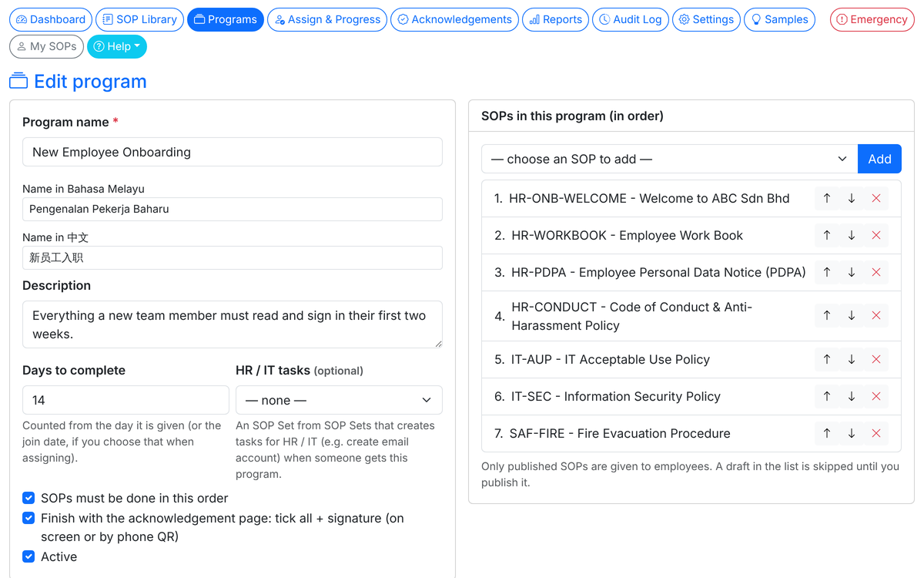This screenshot has height=578, width=924.
Task: Select 'SAF-FIRE - Fire Evacuation Procedure' text
Action: pos(620,434)
